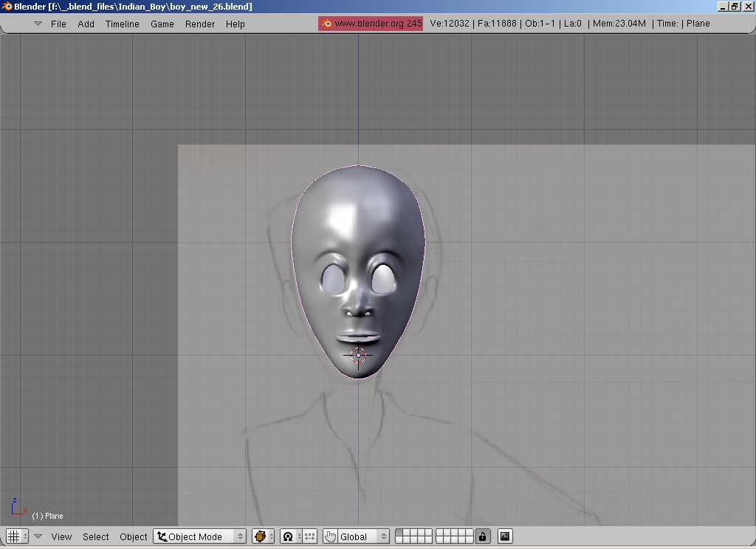Toggle the 3D transform manipulator hand icon
Screen dimensions: 756x549
point(330,536)
